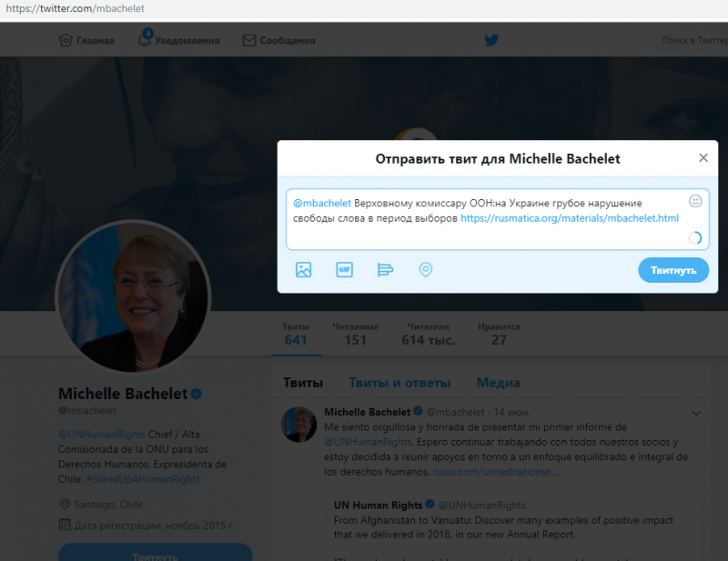Image resolution: width=728 pixels, height=561 pixels.
Task: Click the Twitter bird logo
Action: tap(491, 40)
